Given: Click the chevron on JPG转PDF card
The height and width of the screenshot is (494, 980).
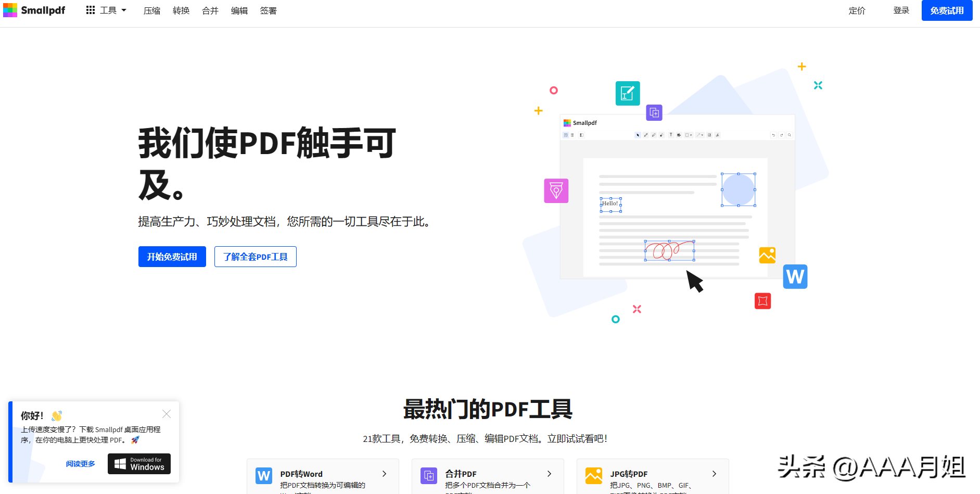Looking at the screenshot, I should [x=714, y=474].
